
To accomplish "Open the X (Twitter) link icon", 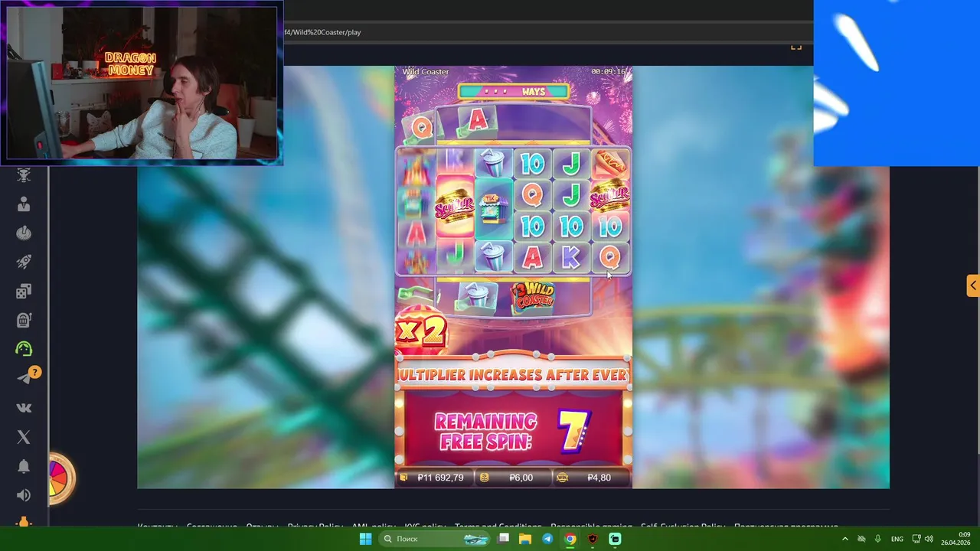I will pyautogui.click(x=24, y=437).
